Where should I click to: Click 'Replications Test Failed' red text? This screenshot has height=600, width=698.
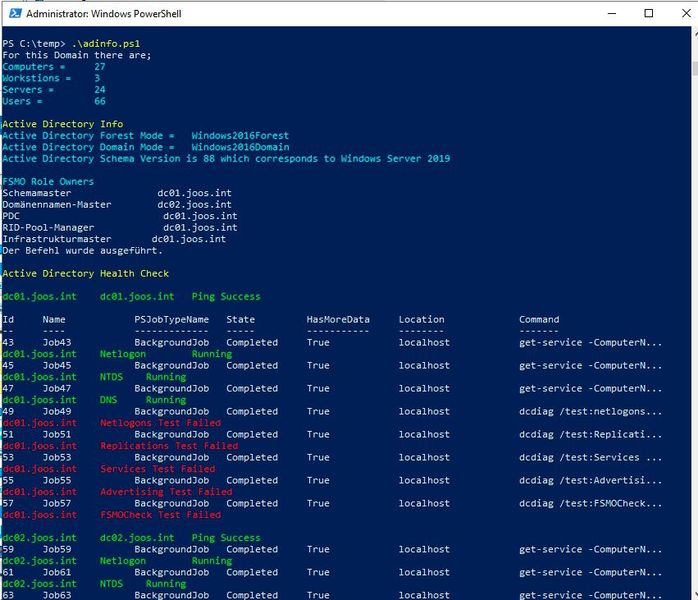point(169,446)
